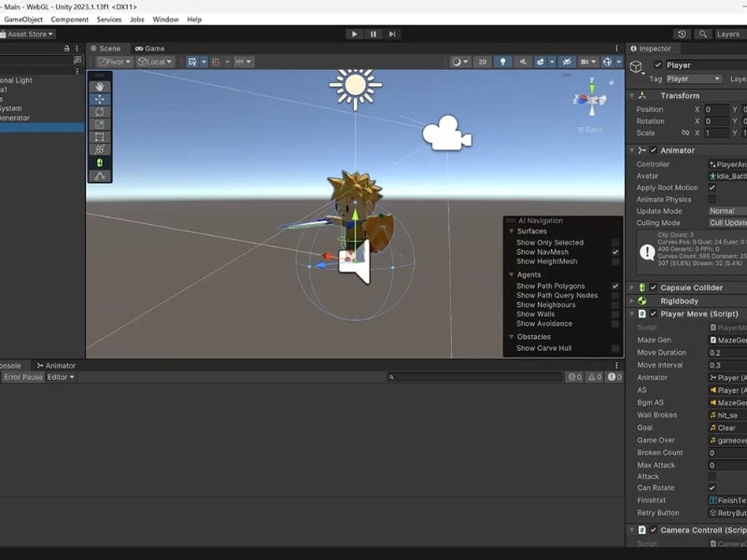Select the Hand tool in the Scene toolbar

99,86
